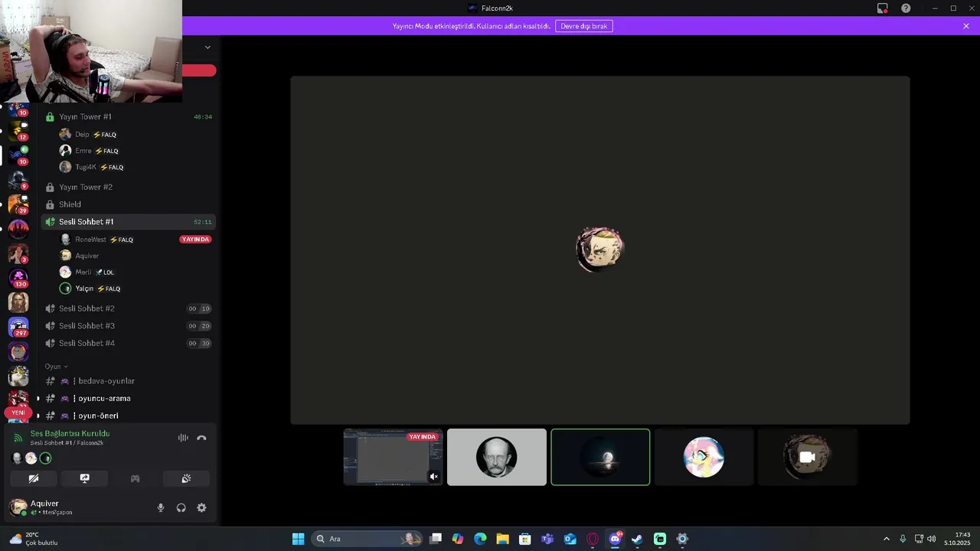980x551 pixels.
Task: Unmute stream via speaker icon on thumbnail
Action: pyautogui.click(x=433, y=477)
